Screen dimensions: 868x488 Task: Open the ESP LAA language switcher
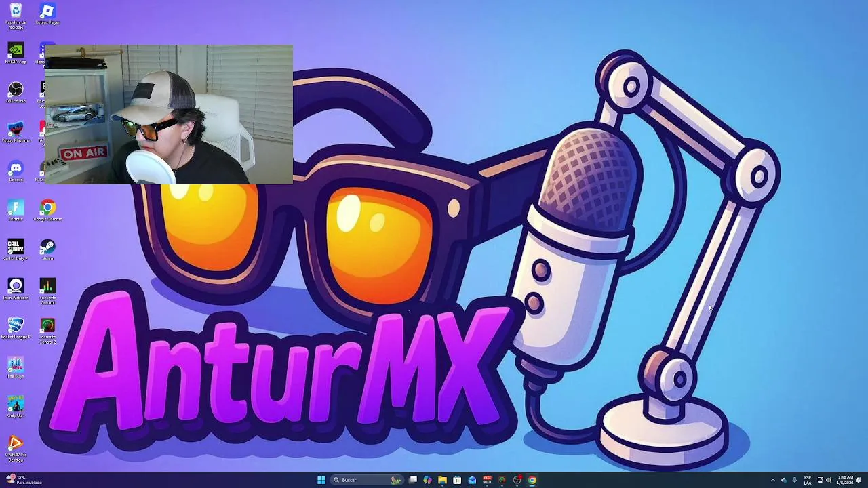(x=808, y=480)
